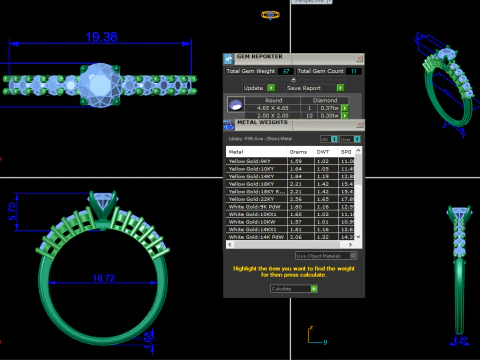This screenshot has width=480, height=360.
Task: Click the 19.38 width dimension label
Action: click(102, 37)
